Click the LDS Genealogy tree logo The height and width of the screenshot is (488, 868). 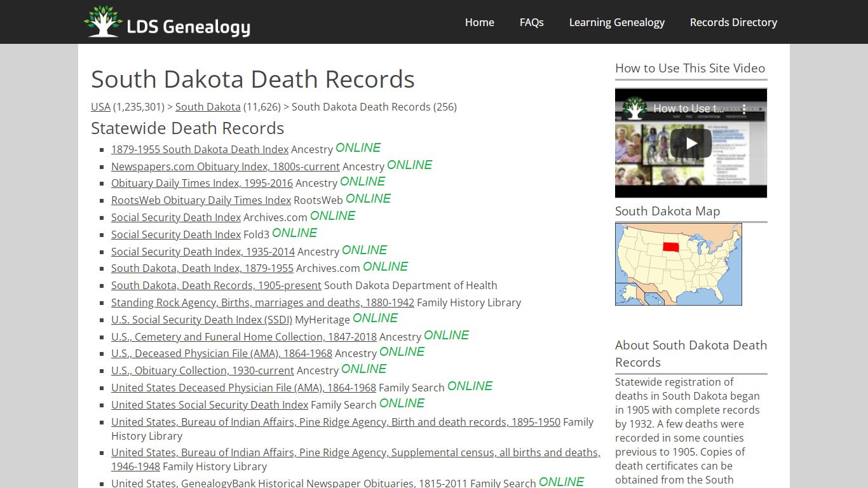103,22
